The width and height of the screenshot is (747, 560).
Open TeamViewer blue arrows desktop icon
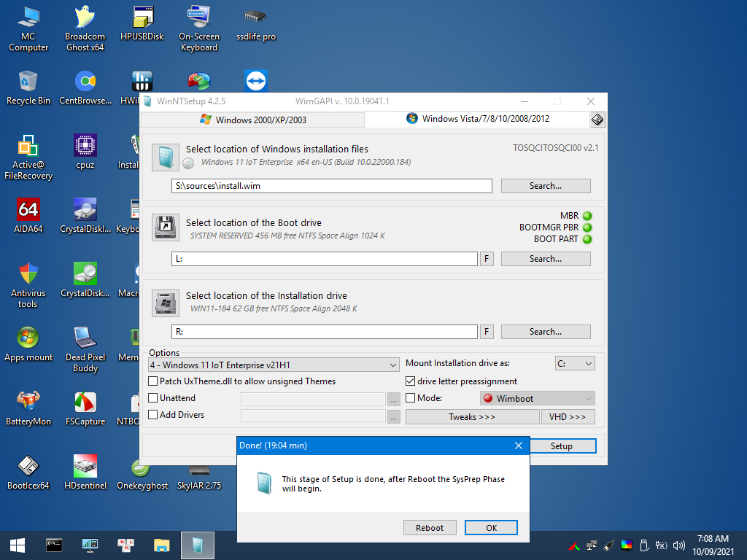pyautogui.click(x=256, y=81)
